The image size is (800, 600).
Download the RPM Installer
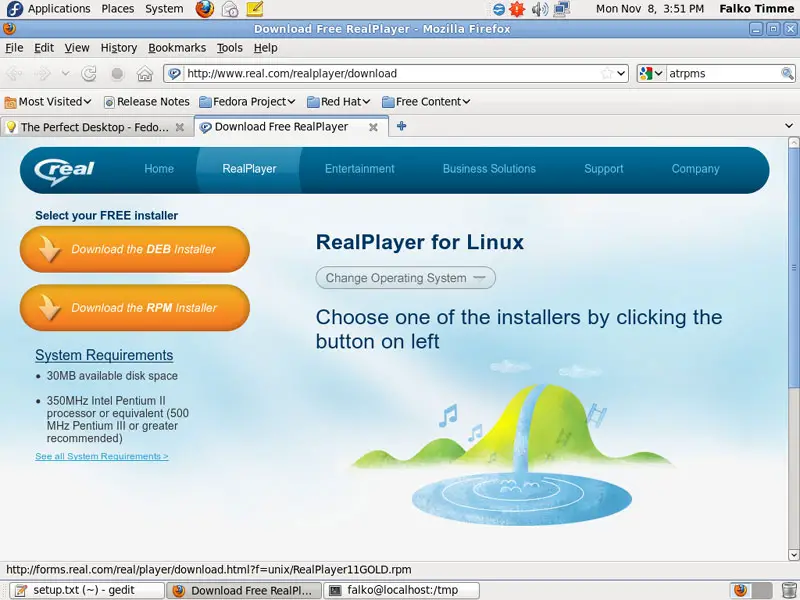135,308
